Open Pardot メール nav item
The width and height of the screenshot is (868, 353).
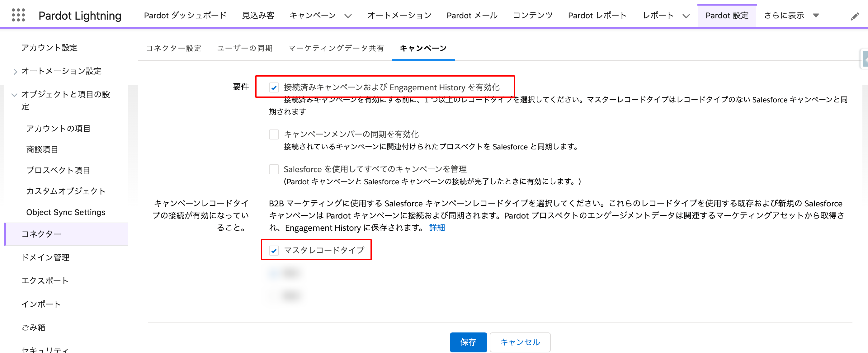tap(472, 16)
